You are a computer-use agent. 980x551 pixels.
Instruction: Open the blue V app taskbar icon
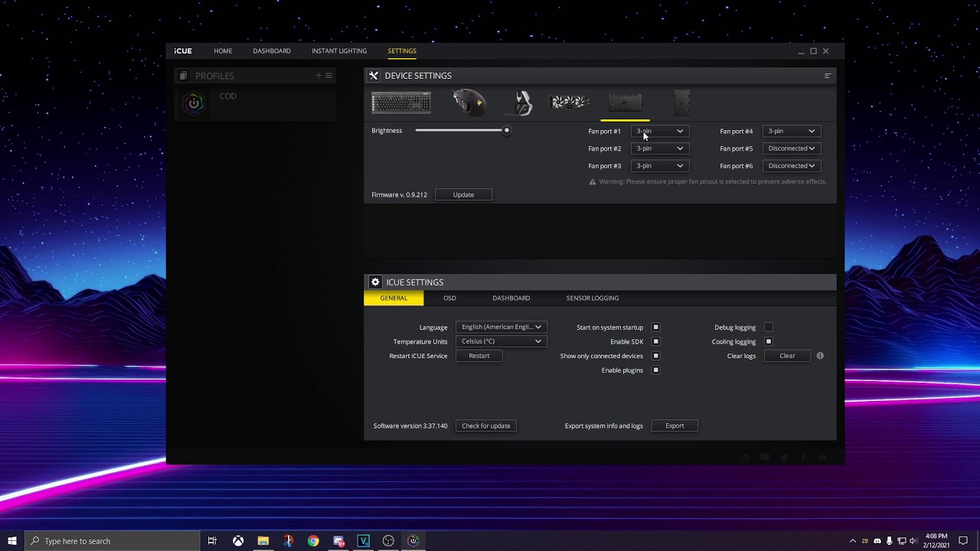(x=364, y=541)
